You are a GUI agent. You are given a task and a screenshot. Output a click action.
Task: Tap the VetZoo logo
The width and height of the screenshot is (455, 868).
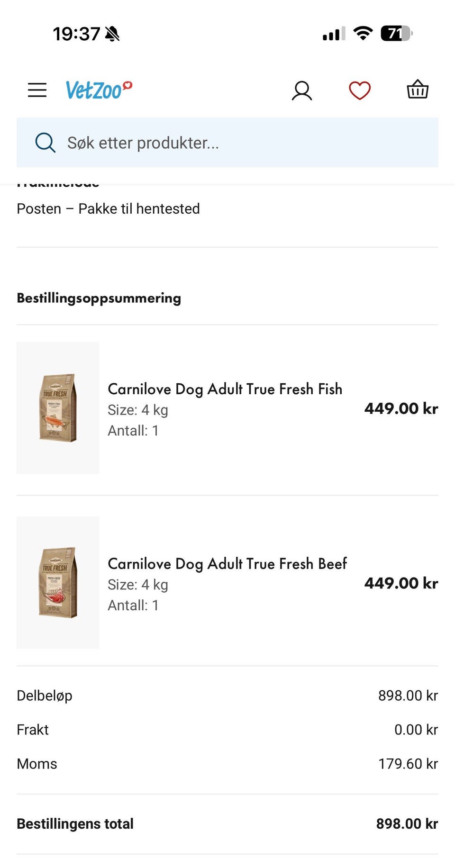pos(99,90)
